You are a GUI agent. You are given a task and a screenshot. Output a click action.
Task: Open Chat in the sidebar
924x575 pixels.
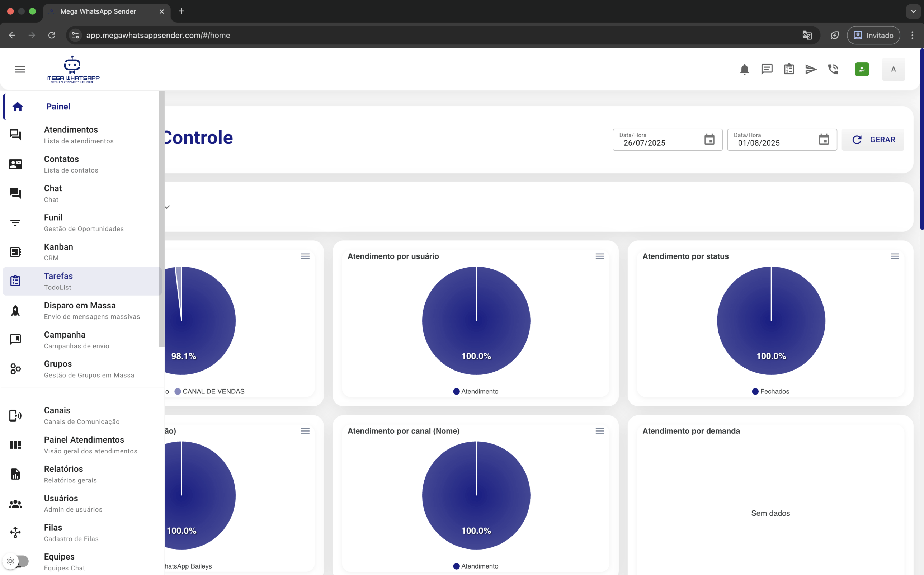[82, 194]
